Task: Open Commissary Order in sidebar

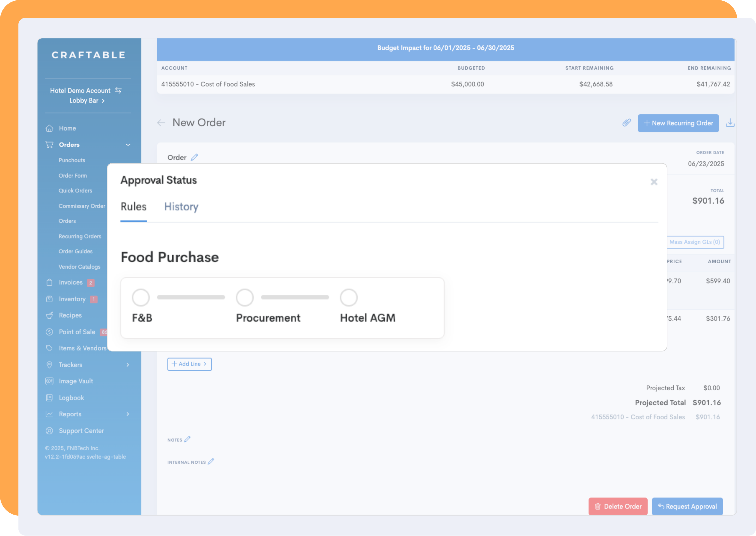Action: pos(82,206)
